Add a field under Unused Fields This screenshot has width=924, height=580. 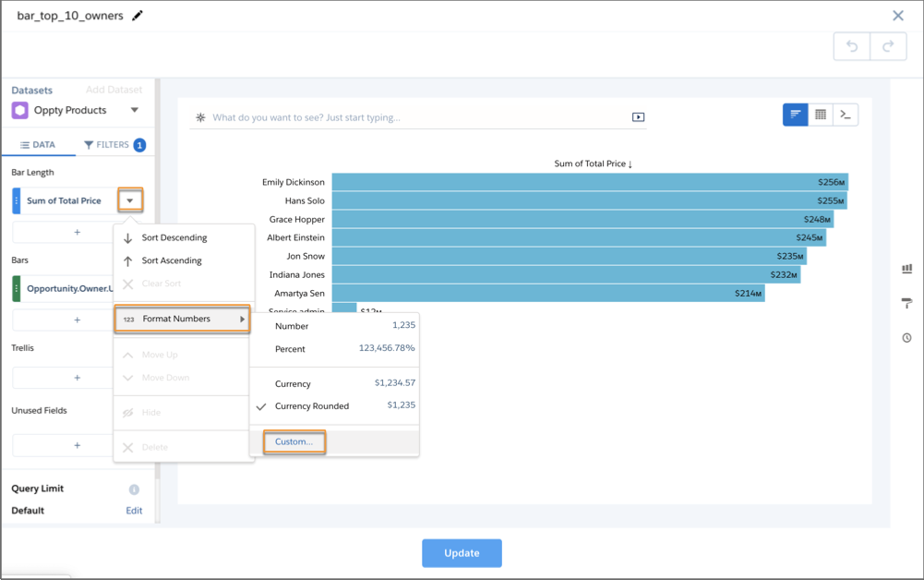coord(78,445)
